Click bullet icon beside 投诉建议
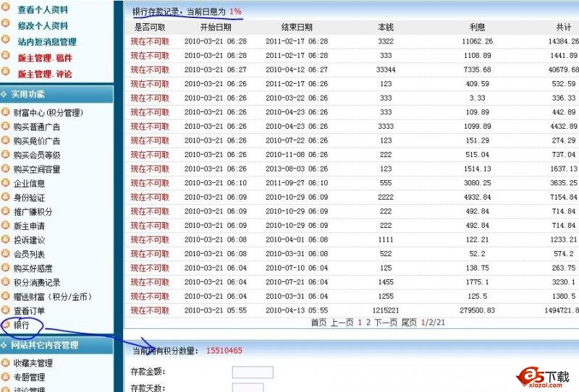This screenshot has width=579, height=392. (6, 239)
